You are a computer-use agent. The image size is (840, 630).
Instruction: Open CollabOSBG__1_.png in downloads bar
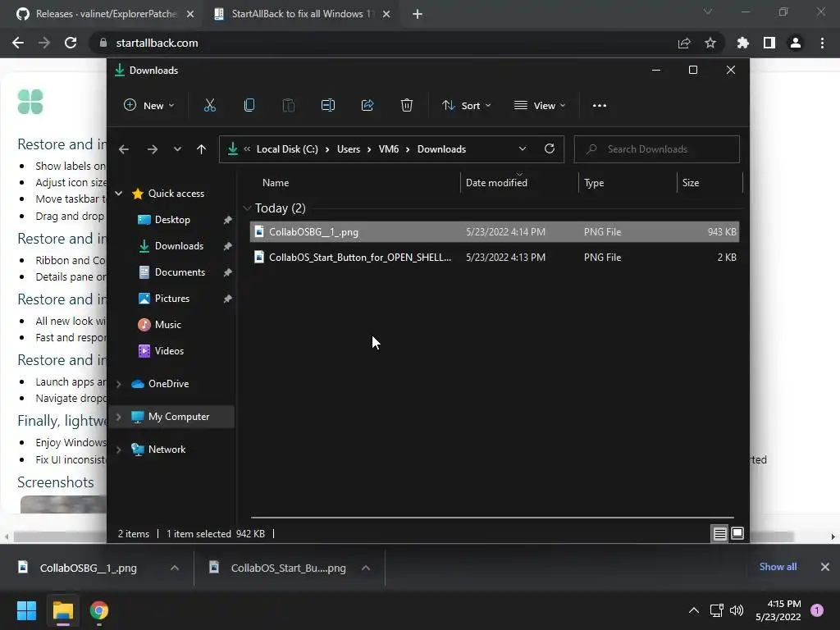pos(88,568)
